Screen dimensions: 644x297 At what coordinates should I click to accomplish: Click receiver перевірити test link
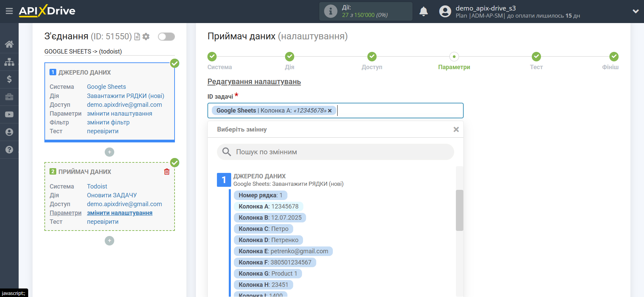[103, 222]
